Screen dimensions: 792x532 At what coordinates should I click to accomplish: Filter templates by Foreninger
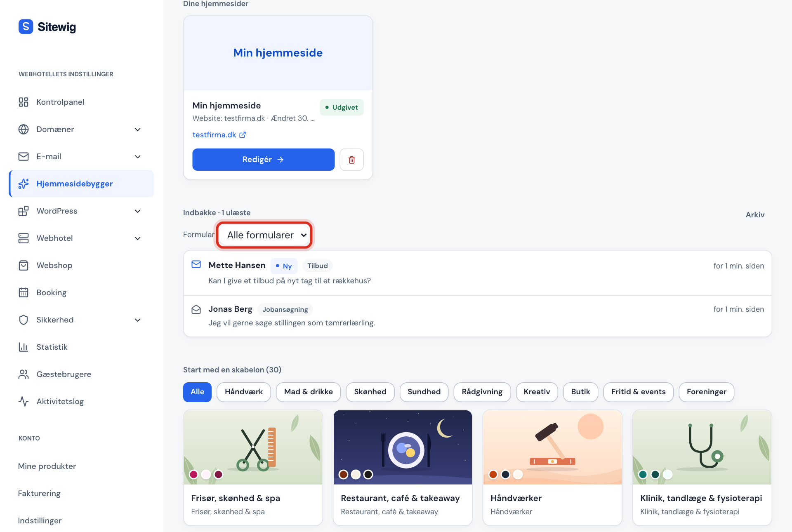(707, 392)
